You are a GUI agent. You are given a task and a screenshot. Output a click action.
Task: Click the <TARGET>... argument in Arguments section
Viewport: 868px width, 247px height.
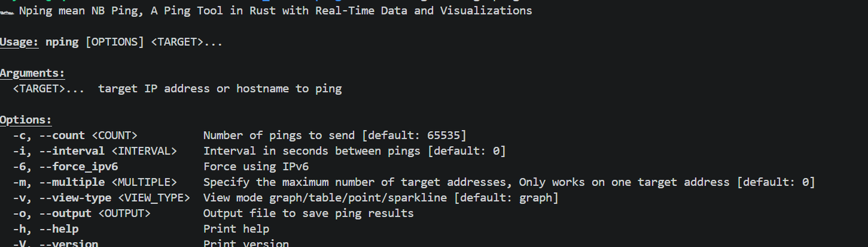point(48,89)
